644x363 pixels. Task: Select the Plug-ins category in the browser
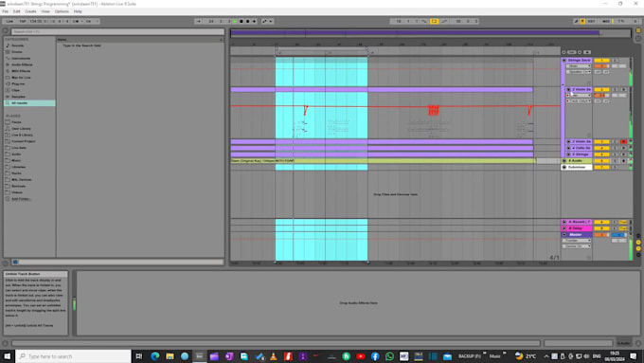18,83
